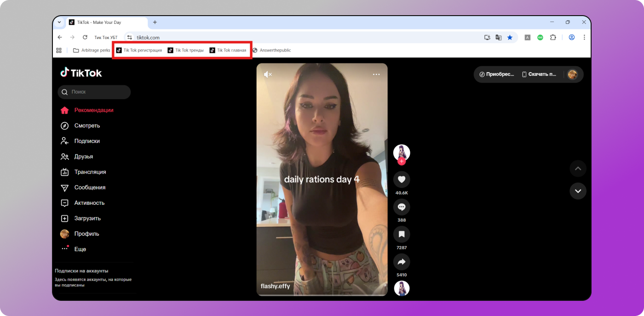Share the video using arrow icon

pyautogui.click(x=401, y=262)
